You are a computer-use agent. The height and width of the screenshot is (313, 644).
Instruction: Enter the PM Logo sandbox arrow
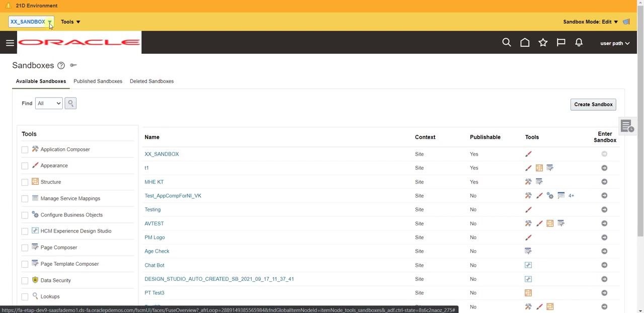[x=604, y=238]
